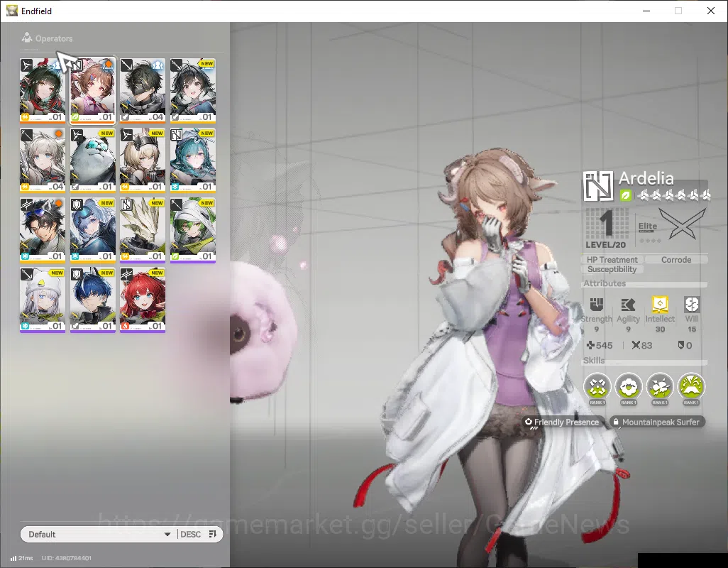This screenshot has height=568, width=728.
Task: Select the green-haired red-scarf operator card
Action: click(43, 90)
